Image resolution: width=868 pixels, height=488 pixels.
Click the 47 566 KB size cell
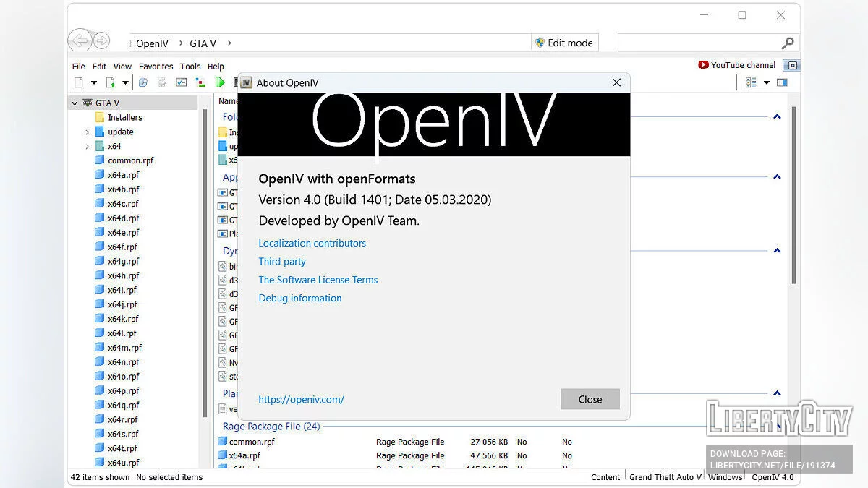489,456
